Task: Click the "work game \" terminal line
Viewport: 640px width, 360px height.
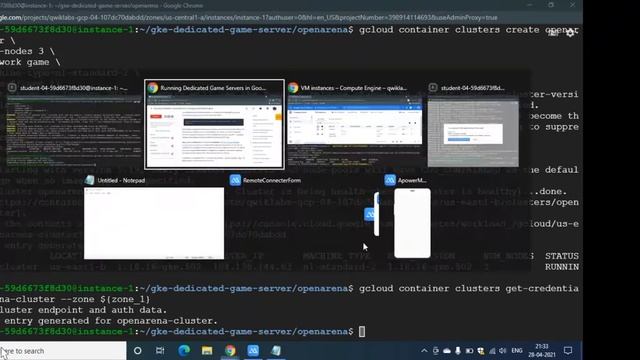Action: [x=30, y=62]
